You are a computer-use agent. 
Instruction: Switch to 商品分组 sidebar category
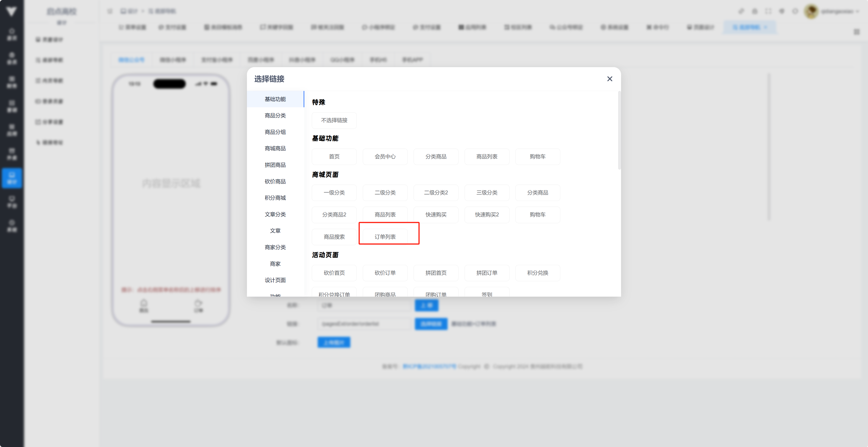(x=275, y=132)
